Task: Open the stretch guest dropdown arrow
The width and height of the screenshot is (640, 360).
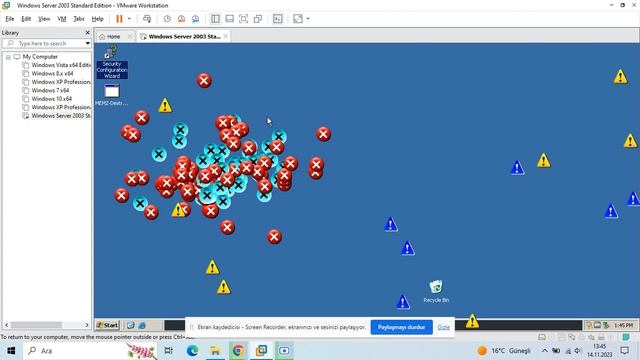Action: (308, 19)
